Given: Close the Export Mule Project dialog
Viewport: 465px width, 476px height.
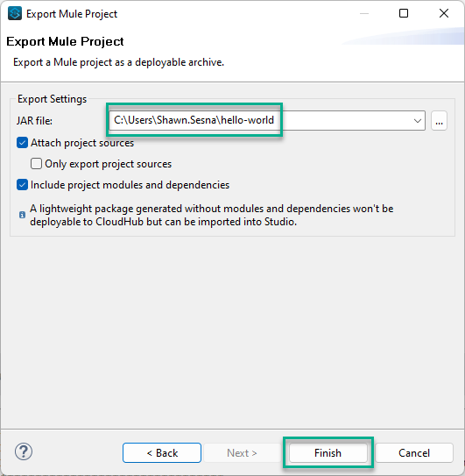Looking at the screenshot, I should [444, 13].
